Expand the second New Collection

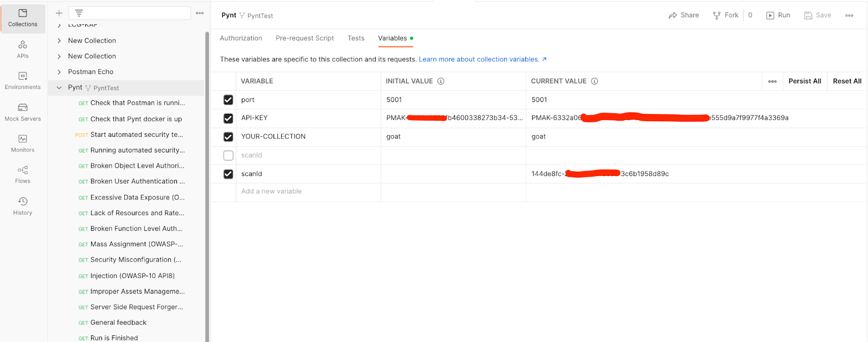(59, 56)
